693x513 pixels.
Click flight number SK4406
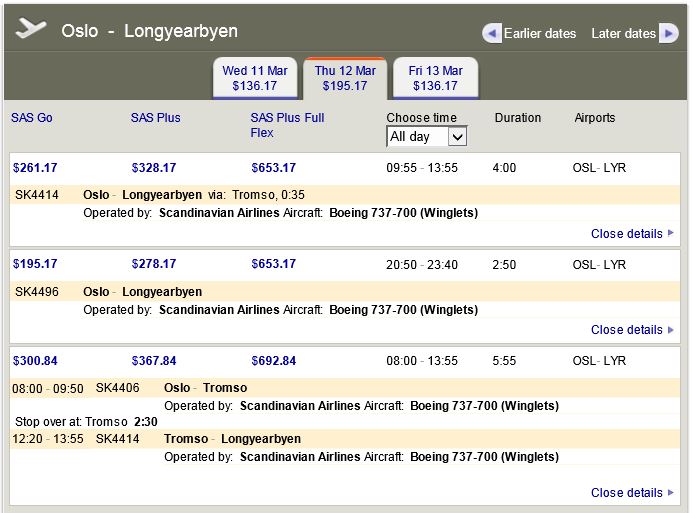pyautogui.click(x=118, y=388)
